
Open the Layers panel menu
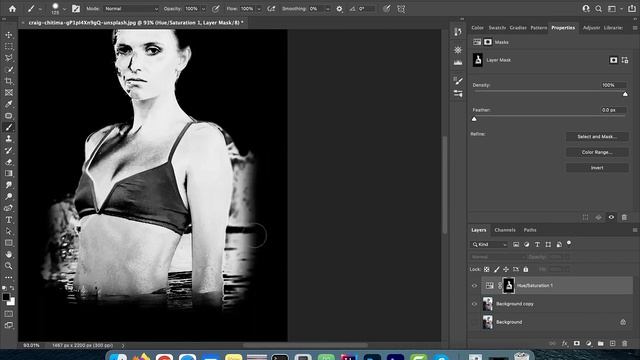(635, 230)
